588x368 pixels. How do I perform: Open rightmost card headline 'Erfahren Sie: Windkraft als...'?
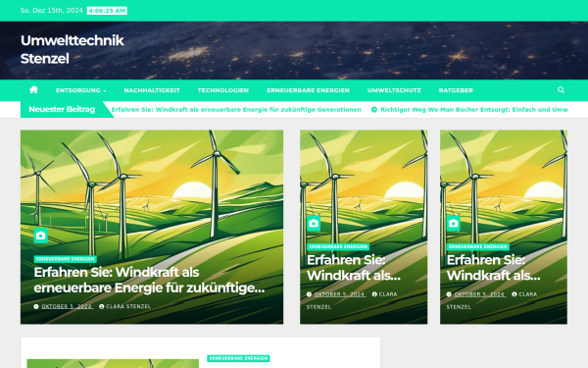[494, 268]
